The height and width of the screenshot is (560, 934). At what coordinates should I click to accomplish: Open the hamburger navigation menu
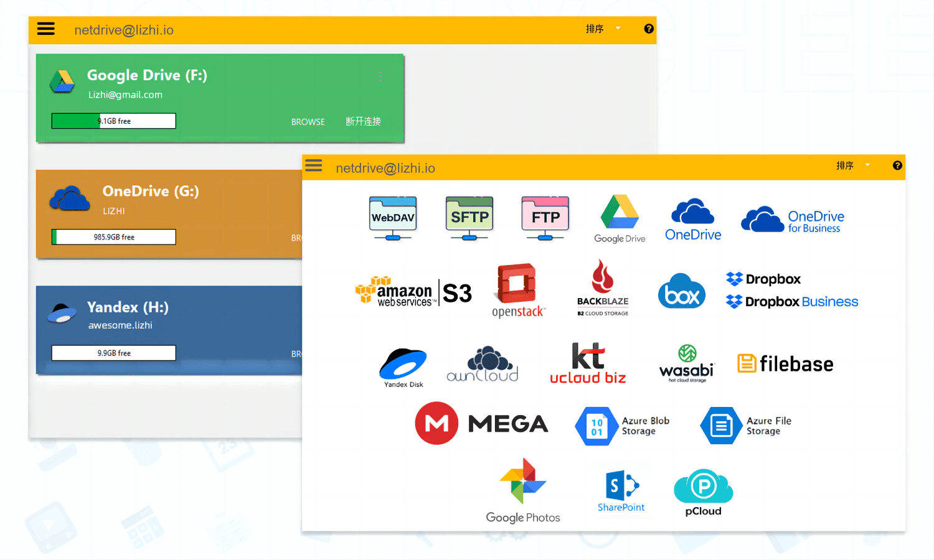45,29
